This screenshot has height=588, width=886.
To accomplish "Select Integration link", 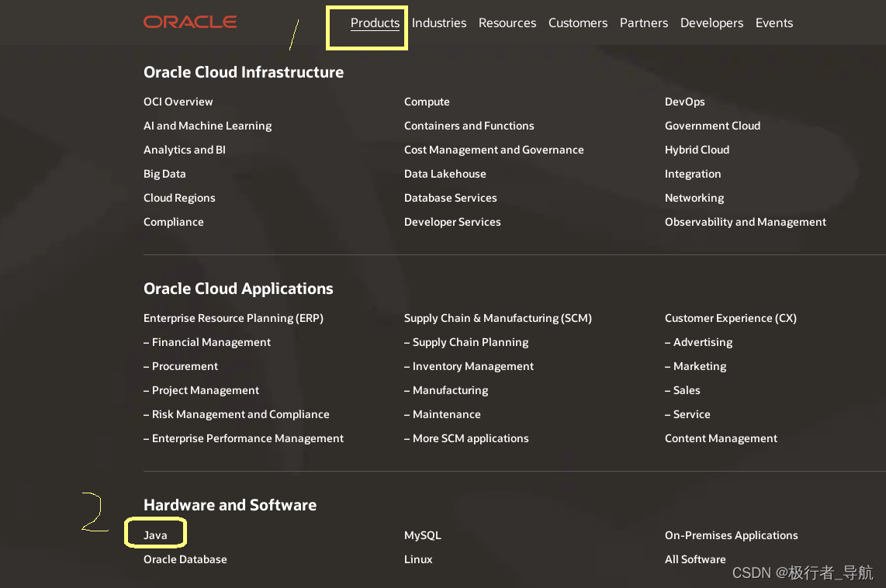I will (693, 174).
